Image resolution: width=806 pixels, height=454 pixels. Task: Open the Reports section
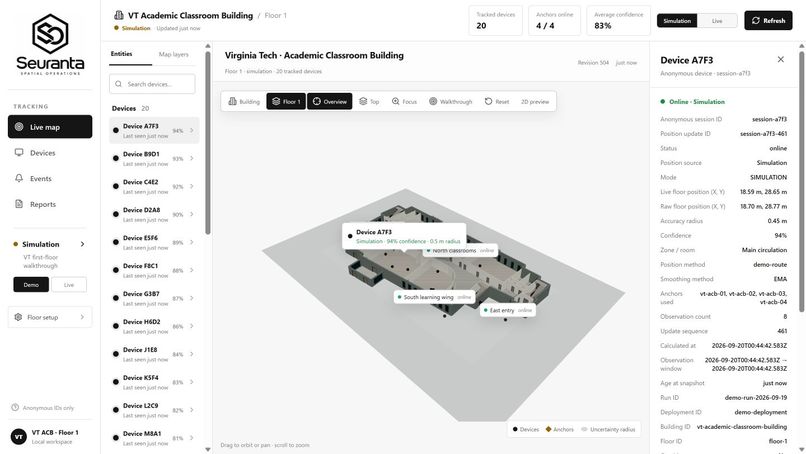tap(50, 204)
